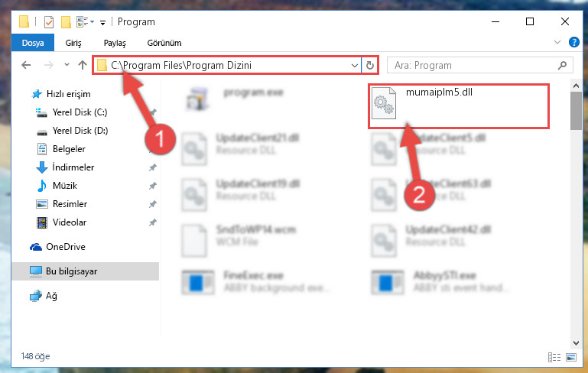Click the search magnifier icon
This screenshot has height=373, width=588.
tap(562, 66)
